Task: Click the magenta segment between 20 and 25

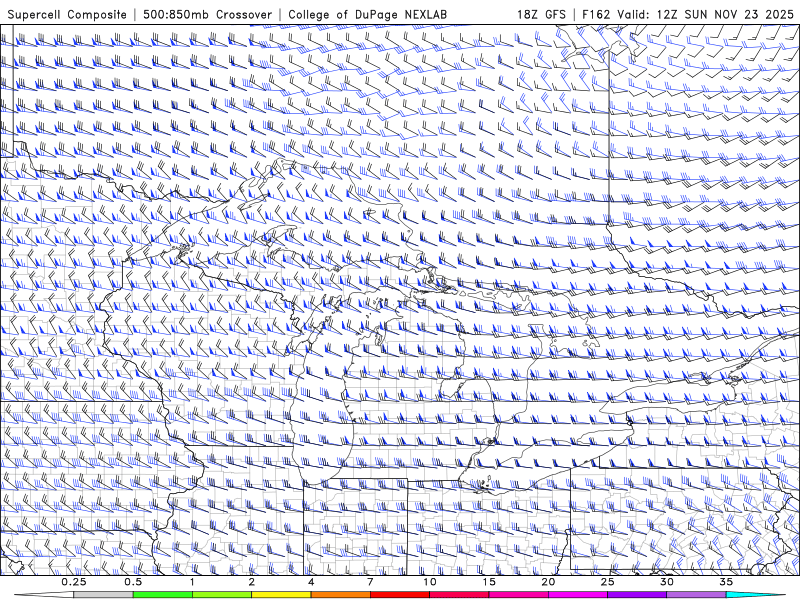Action: [x=578, y=595]
